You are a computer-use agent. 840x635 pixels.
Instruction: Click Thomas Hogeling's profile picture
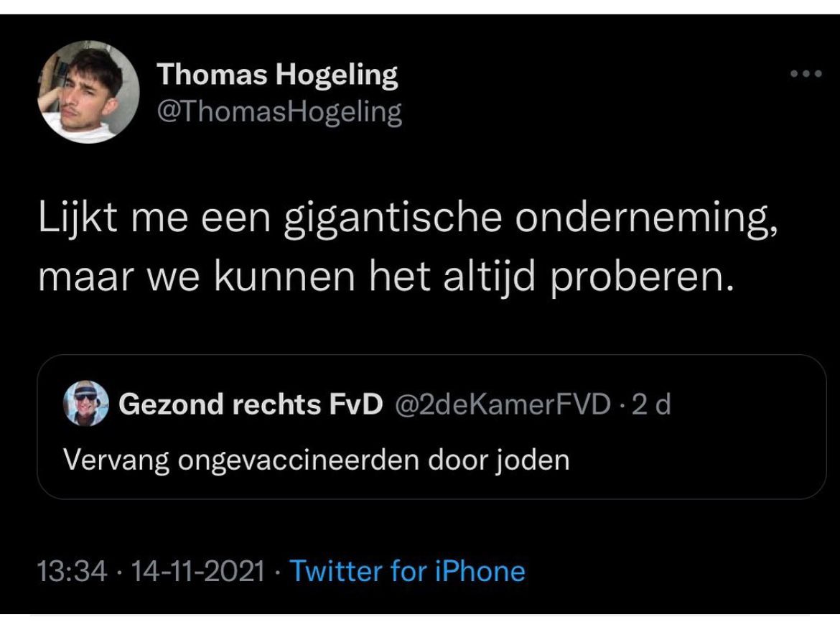[x=88, y=92]
